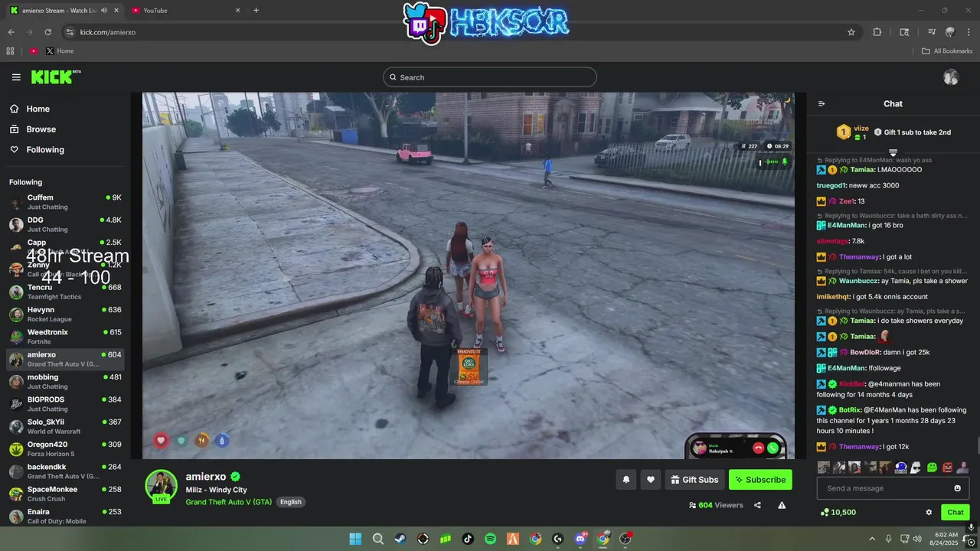Open the X Home bookmark
The image size is (980, 551).
(60, 51)
